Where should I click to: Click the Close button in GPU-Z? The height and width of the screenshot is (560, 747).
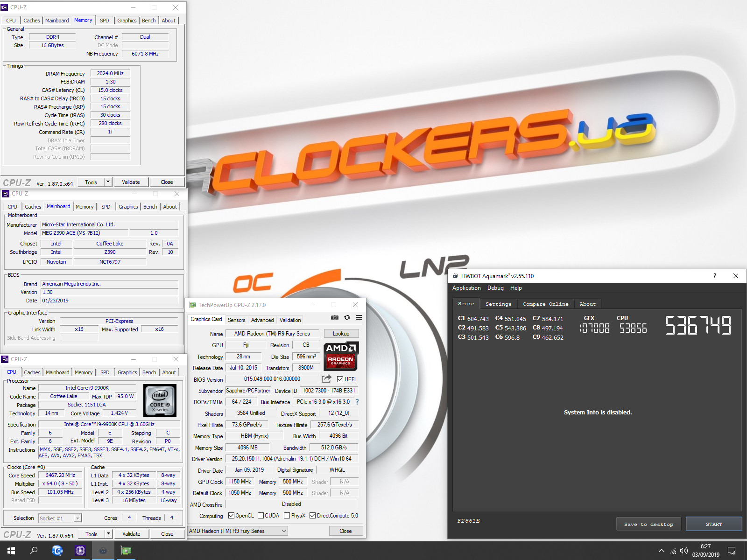tap(345, 531)
